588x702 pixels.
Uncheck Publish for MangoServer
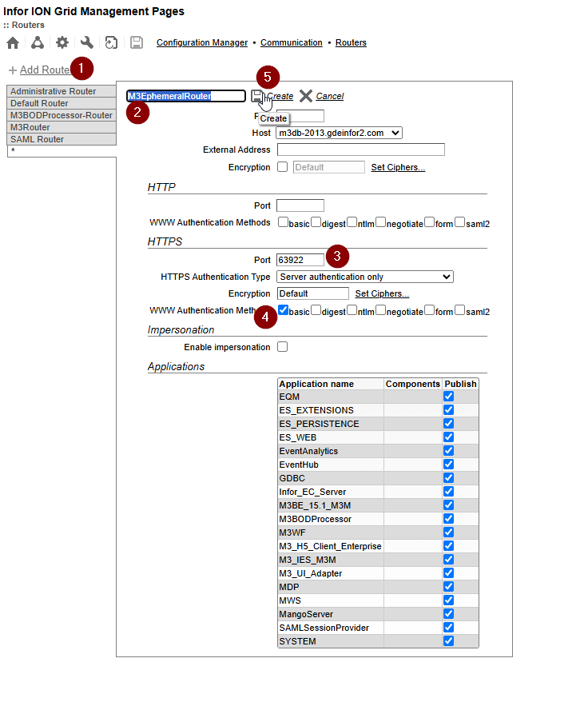[x=449, y=614]
